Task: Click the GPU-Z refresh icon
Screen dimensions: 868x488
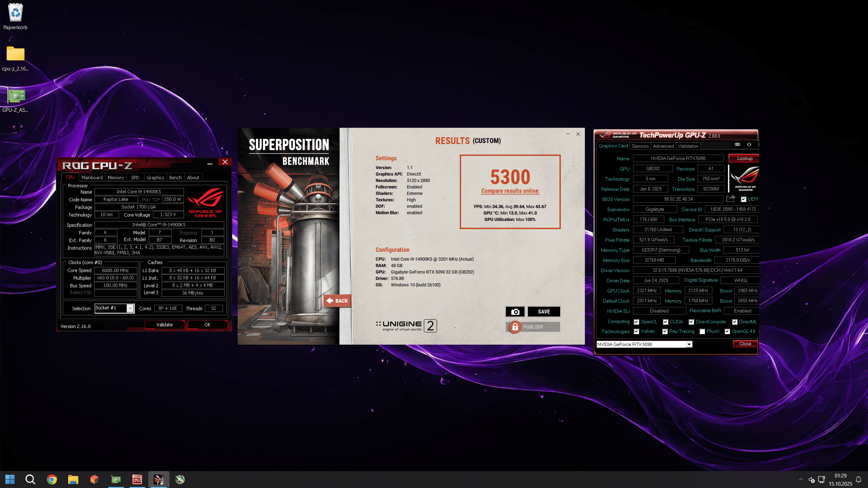Action: [749, 144]
